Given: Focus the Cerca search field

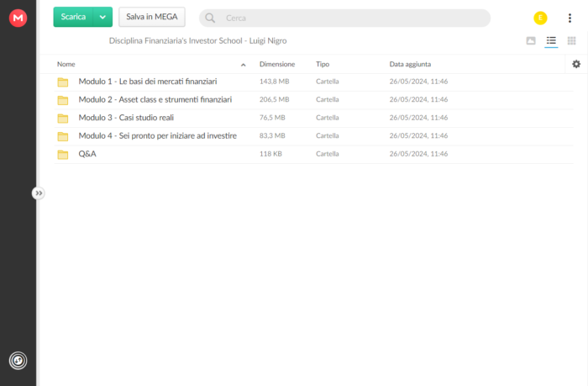Looking at the screenshot, I should click(344, 18).
